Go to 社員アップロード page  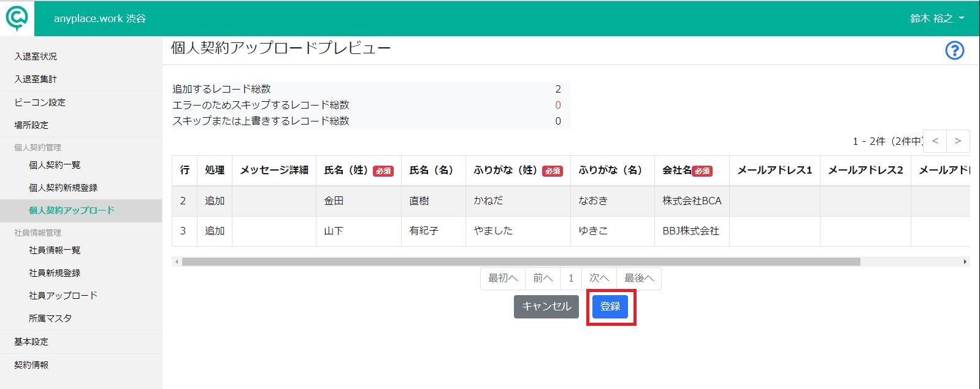pyautogui.click(x=63, y=296)
